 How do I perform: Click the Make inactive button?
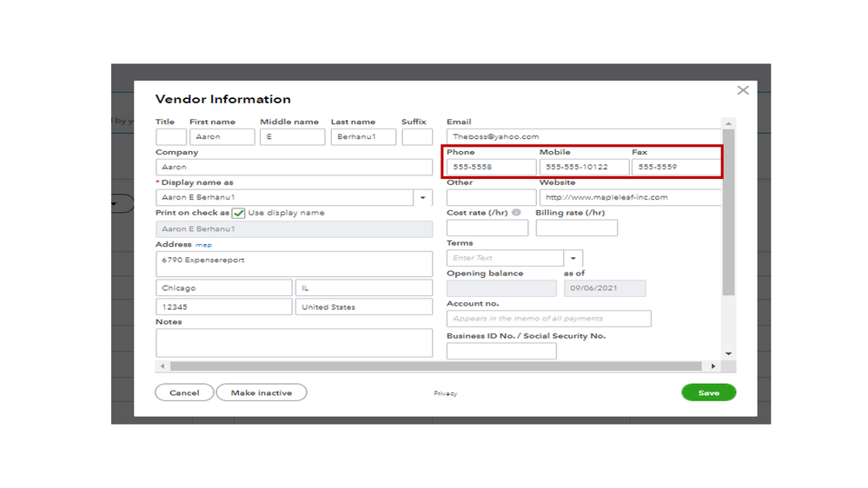(x=262, y=392)
